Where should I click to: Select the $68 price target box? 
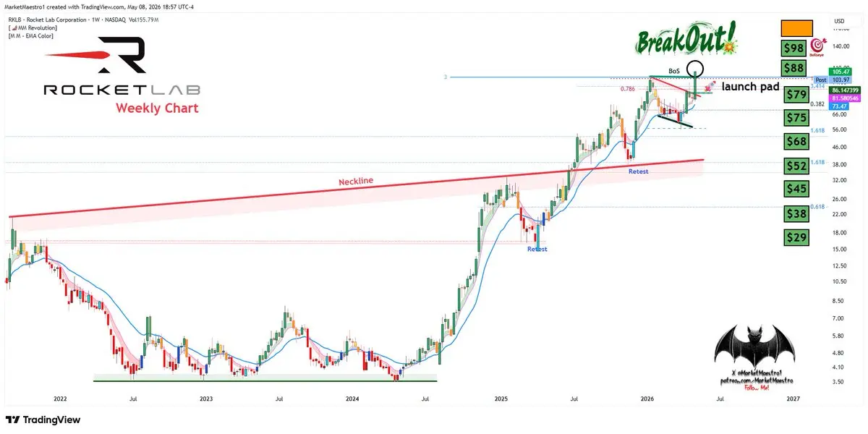[796, 142]
